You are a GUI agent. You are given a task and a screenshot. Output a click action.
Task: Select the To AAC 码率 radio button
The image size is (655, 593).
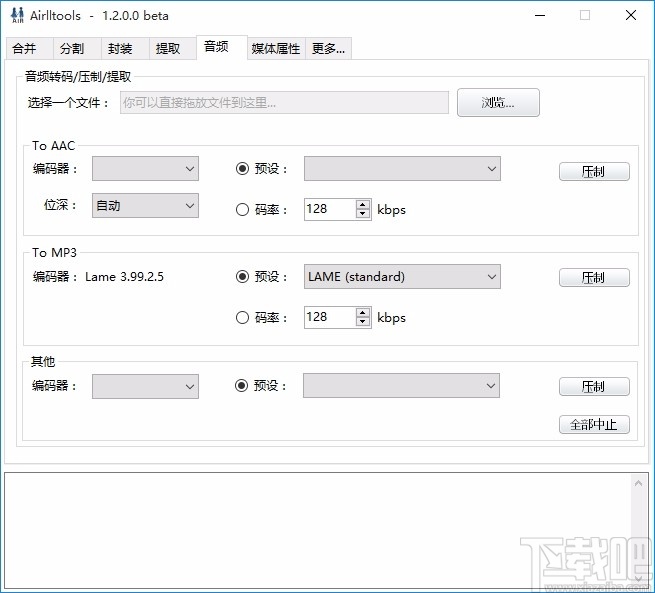[242, 209]
